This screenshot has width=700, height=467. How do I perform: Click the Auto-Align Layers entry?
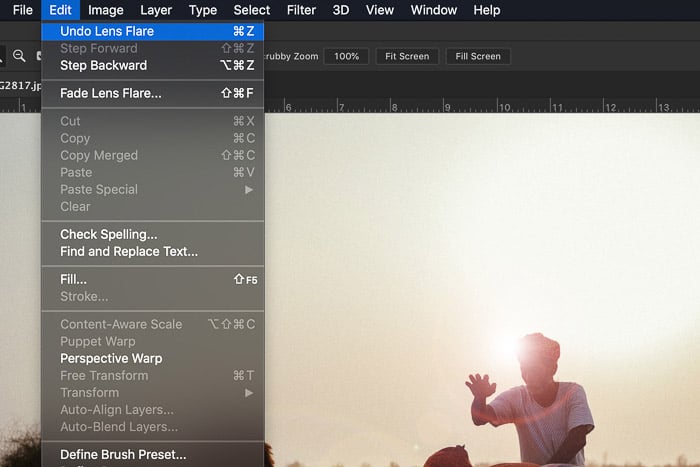(152, 410)
